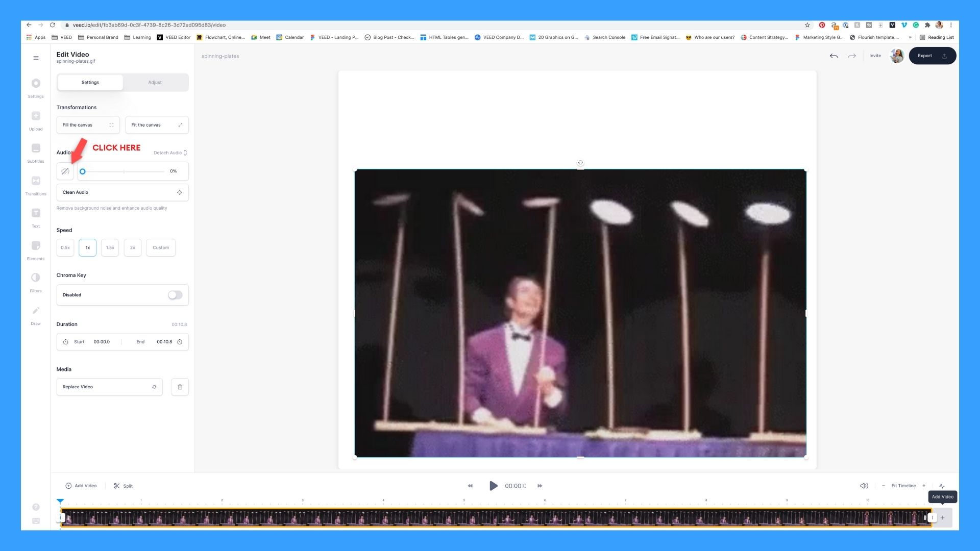Click the Upload sidebar icon
Image resolution: width=980 pixels, height=551 pixels.
coord(36,116)
